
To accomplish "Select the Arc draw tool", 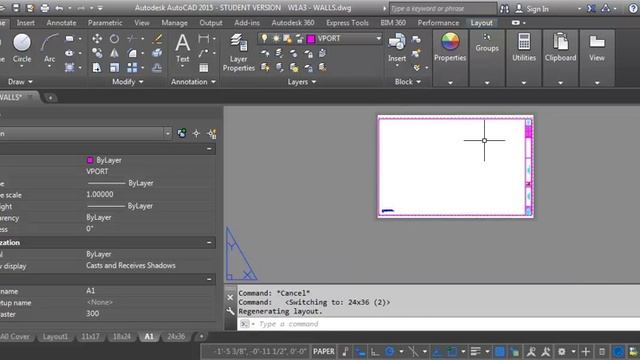I will coord(49,48).
